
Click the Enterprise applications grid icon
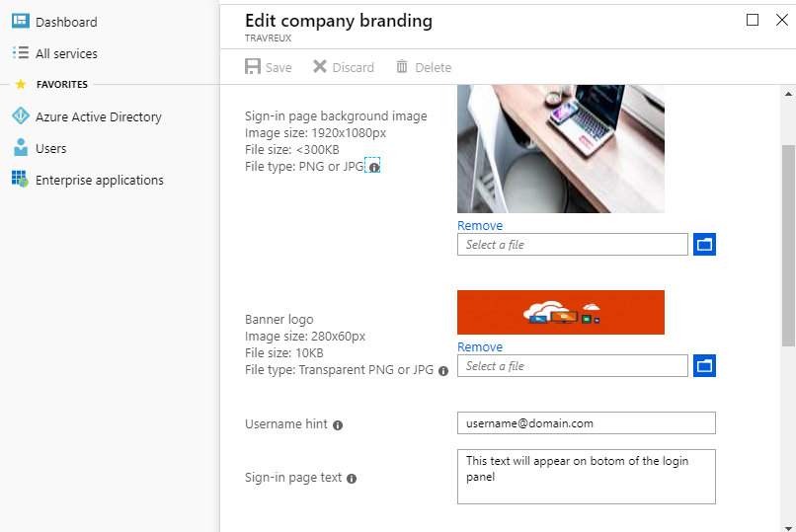coord(20,180)
